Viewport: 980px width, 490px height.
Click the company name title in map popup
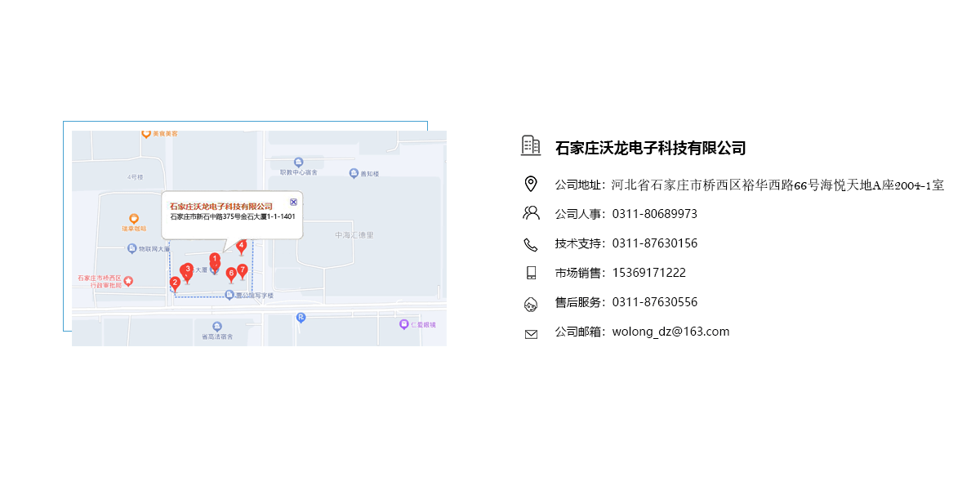click(220, 207)
